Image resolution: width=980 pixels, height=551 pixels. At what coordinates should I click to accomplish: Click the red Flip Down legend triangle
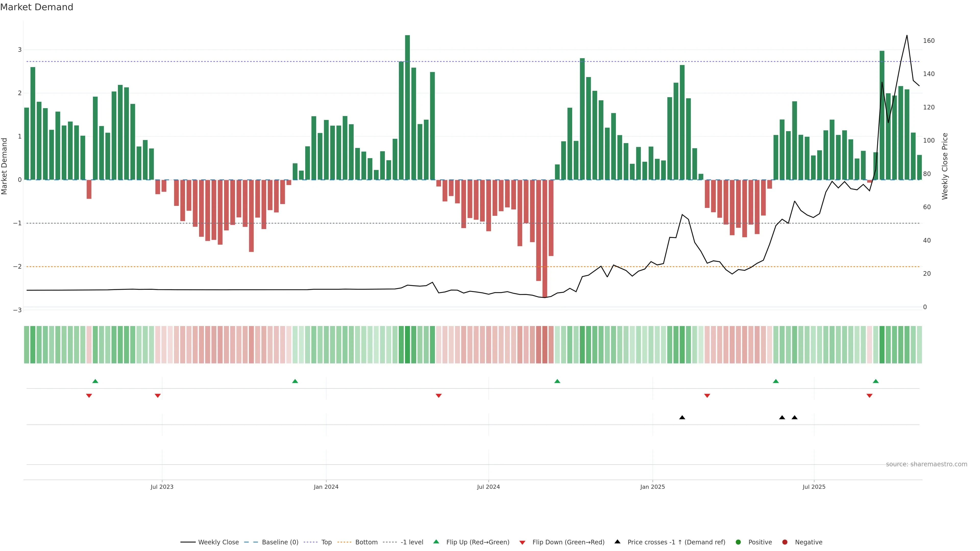(522, 542)
